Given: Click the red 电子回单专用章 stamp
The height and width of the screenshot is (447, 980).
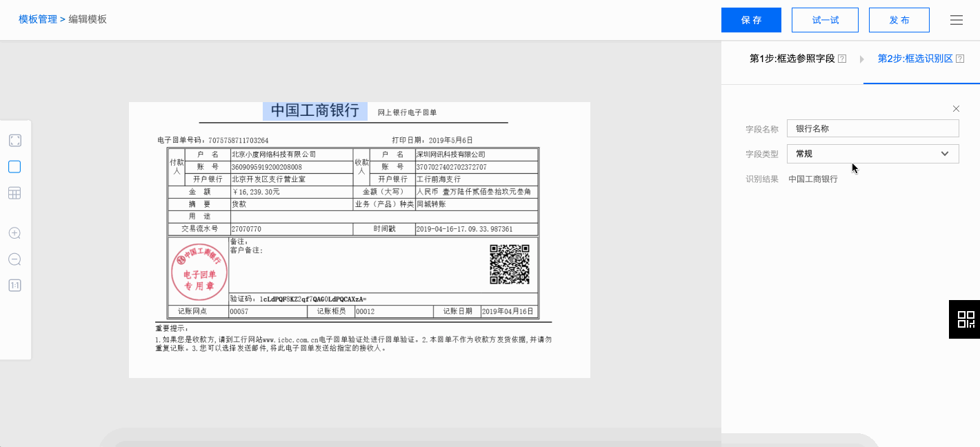Looking at the screenshot, I should 199,272.
